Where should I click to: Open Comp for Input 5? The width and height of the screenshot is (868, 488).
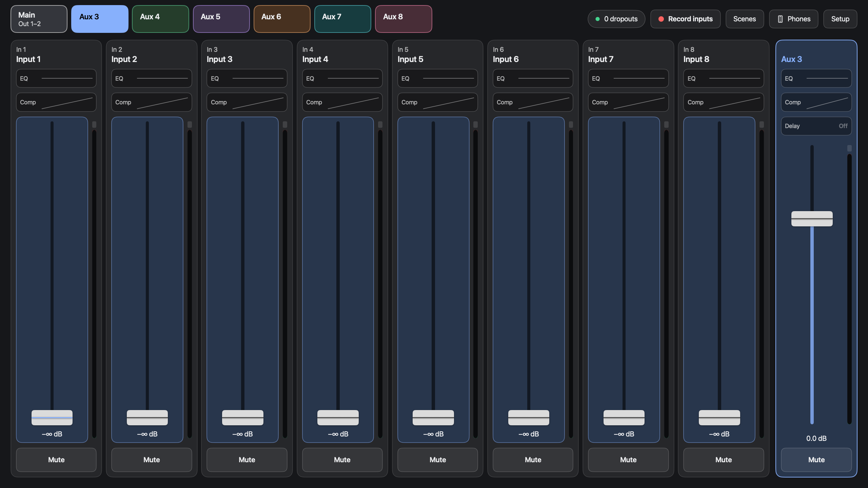438,102
